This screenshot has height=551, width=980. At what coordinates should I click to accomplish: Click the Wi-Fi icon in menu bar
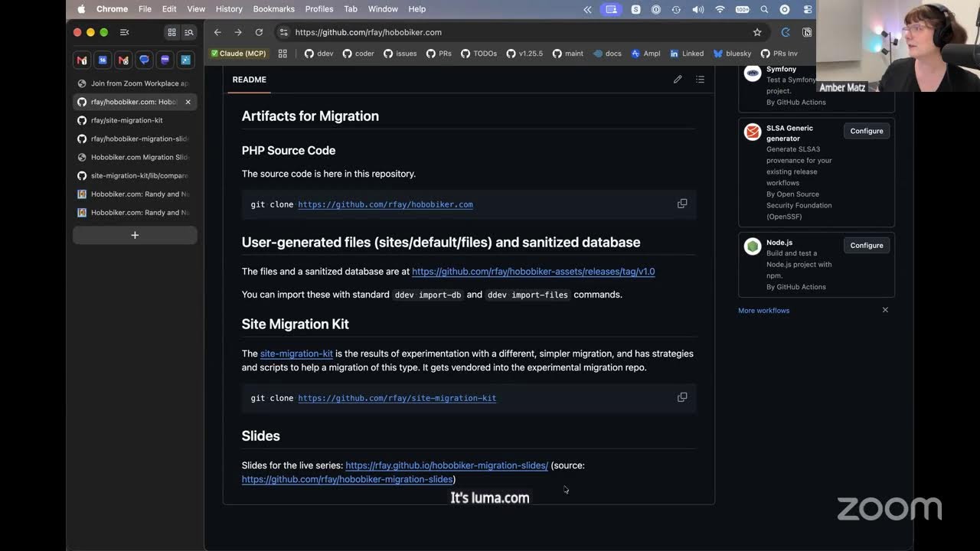[x=720, y=9]
